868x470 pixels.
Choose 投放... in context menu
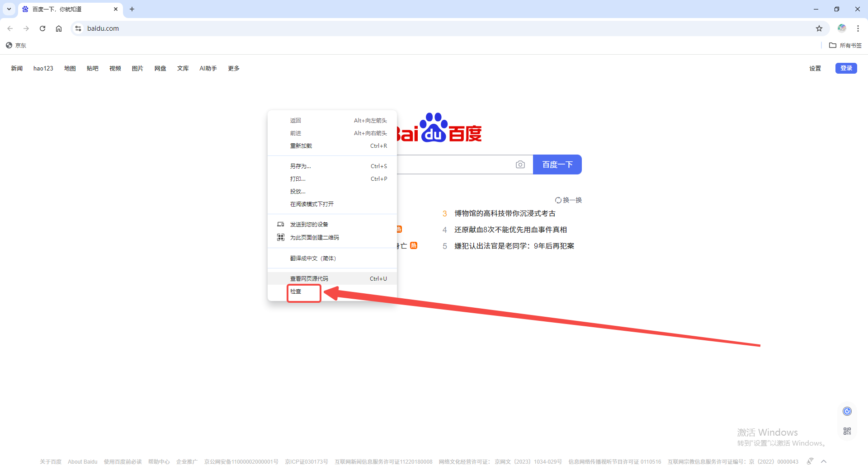pos(332,192)
